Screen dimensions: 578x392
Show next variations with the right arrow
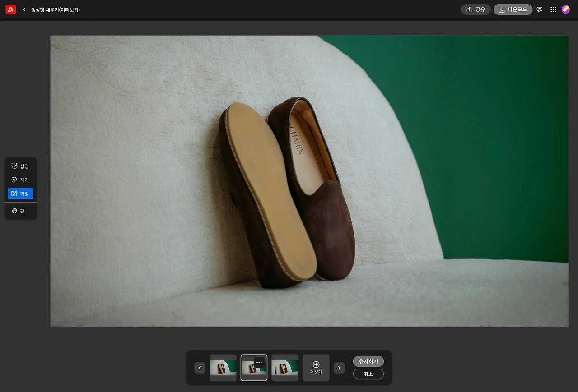tap(339, 368)
